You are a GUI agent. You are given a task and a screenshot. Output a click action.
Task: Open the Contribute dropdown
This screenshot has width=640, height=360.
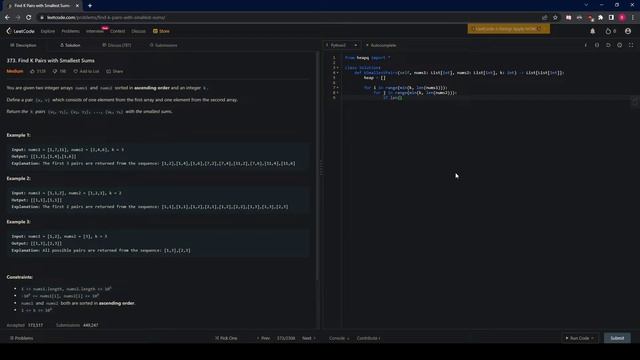pyautogui.click(x=369, y=338)
